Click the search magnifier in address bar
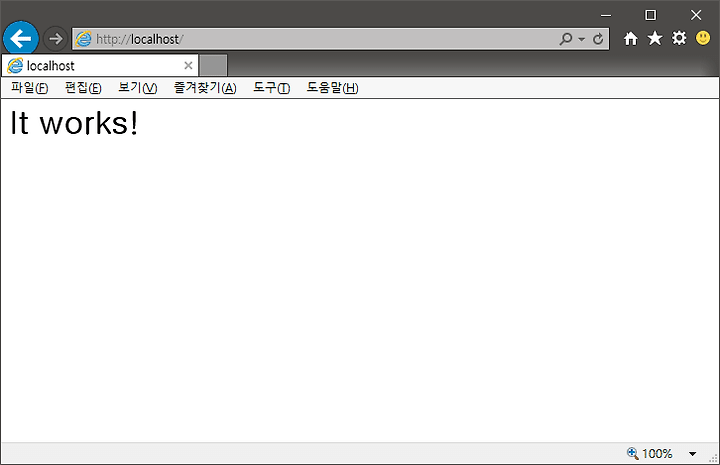The image size is (720, 465). pos(566,39)
